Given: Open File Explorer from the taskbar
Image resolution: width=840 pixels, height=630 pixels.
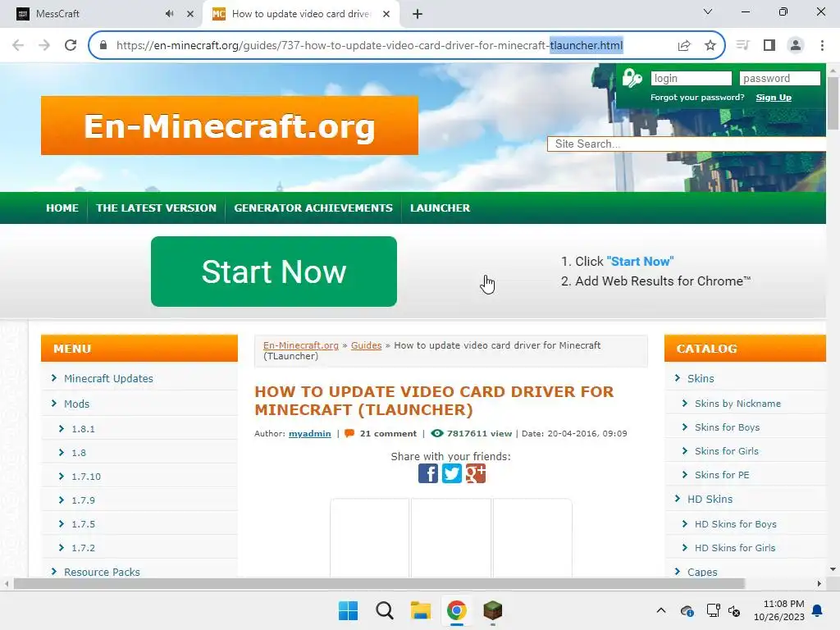Looking at the screenshot, I should click(x=421, y=610).
